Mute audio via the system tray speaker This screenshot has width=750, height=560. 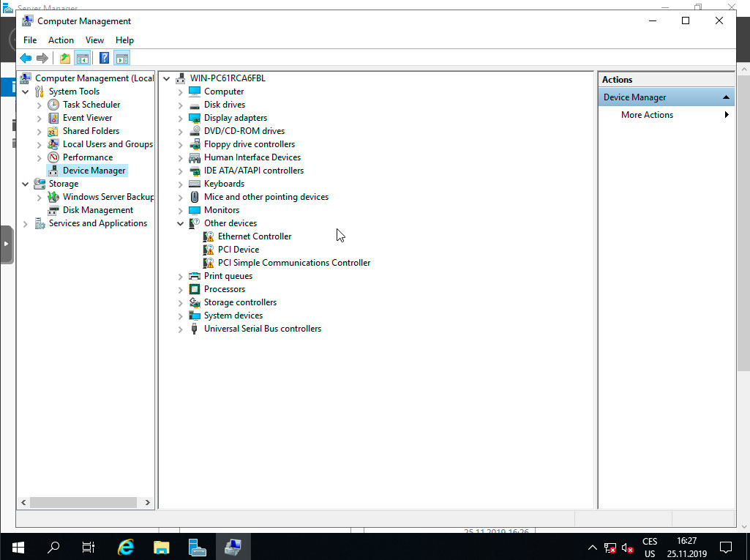point(626,547)
